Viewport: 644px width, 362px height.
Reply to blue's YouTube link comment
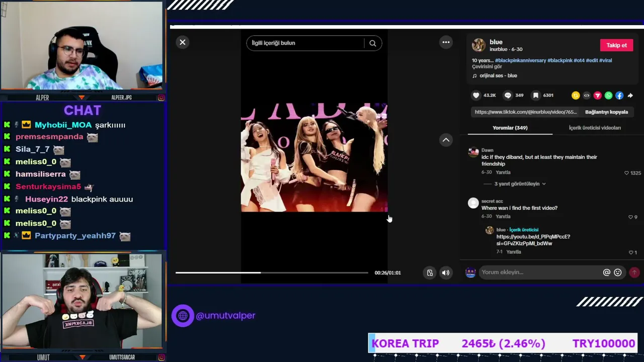tap(514, 252)
